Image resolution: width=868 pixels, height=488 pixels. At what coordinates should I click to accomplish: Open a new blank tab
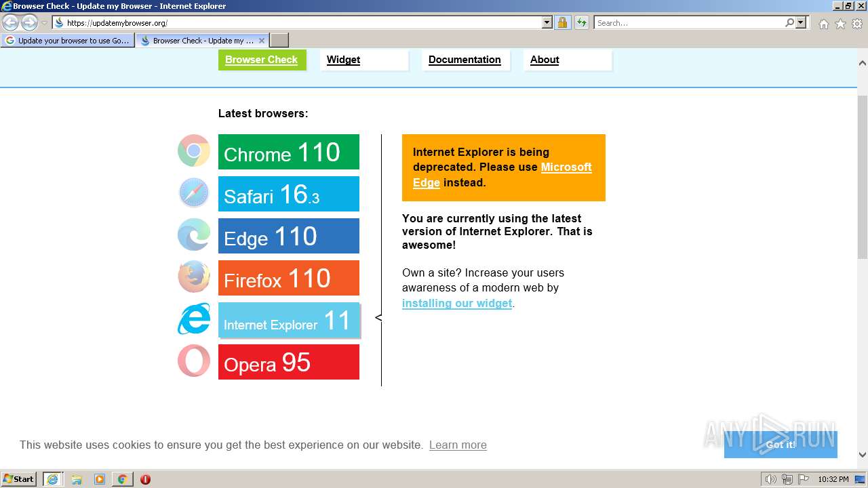(279, 41)
